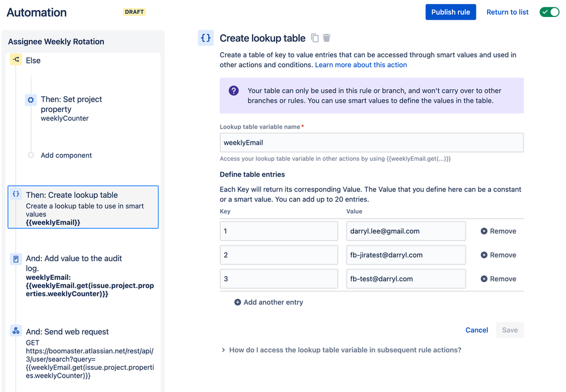Select the Else branch in the rule tree
The height and width of the screenshot is (392, 566).
tap(33, 61)
